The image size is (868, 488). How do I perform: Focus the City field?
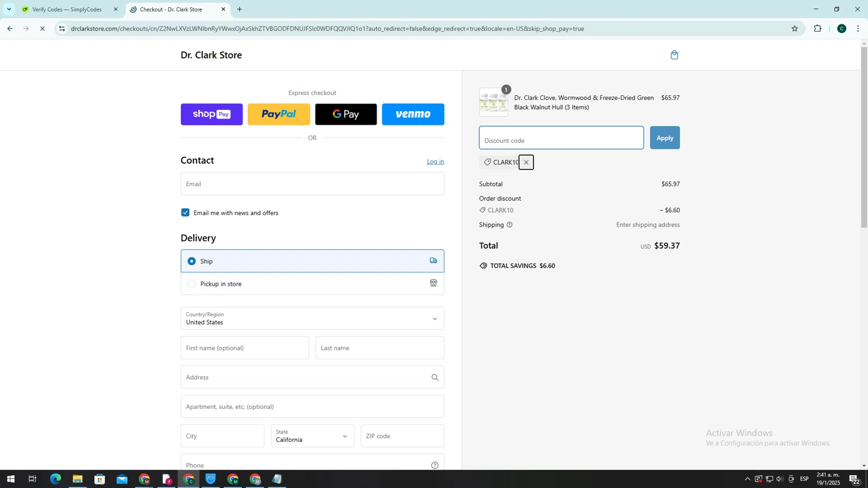coord(222,436)
